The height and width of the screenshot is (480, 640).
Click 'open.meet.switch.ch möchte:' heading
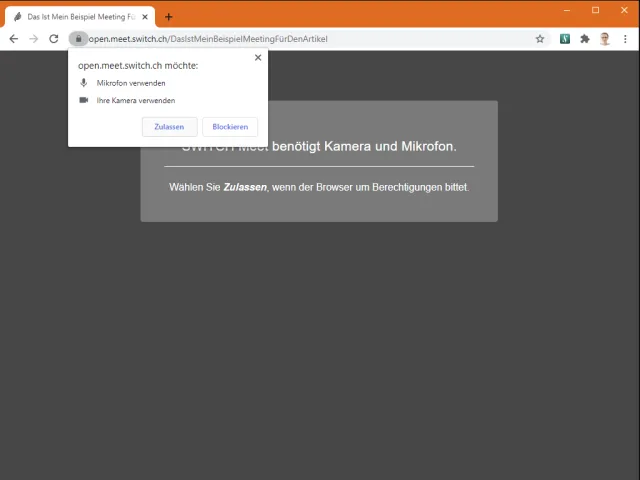click(138, 66)
